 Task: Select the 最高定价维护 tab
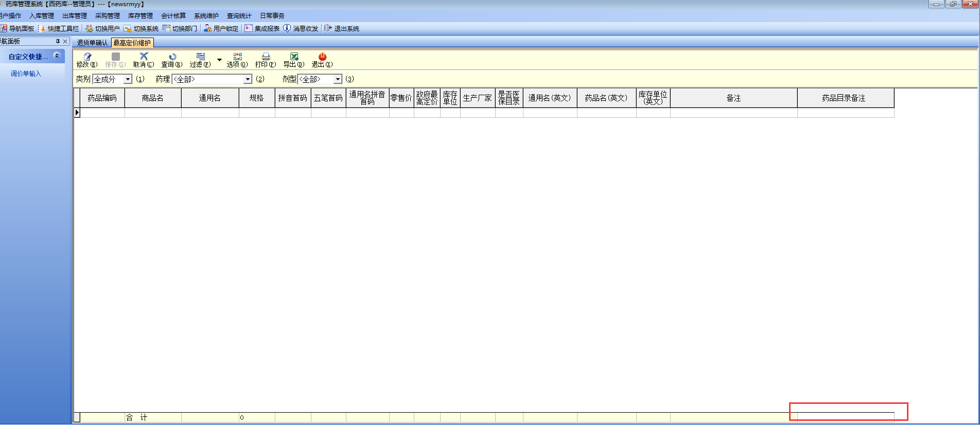[132, 43]
